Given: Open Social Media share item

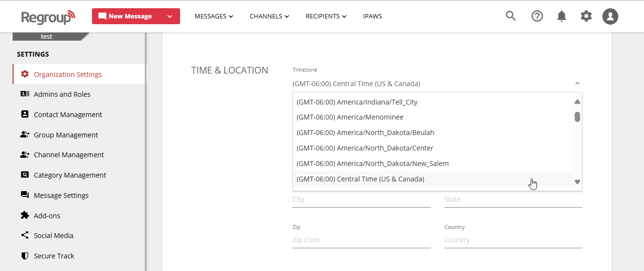Looking at the screenshot, I should pos(53,236).
